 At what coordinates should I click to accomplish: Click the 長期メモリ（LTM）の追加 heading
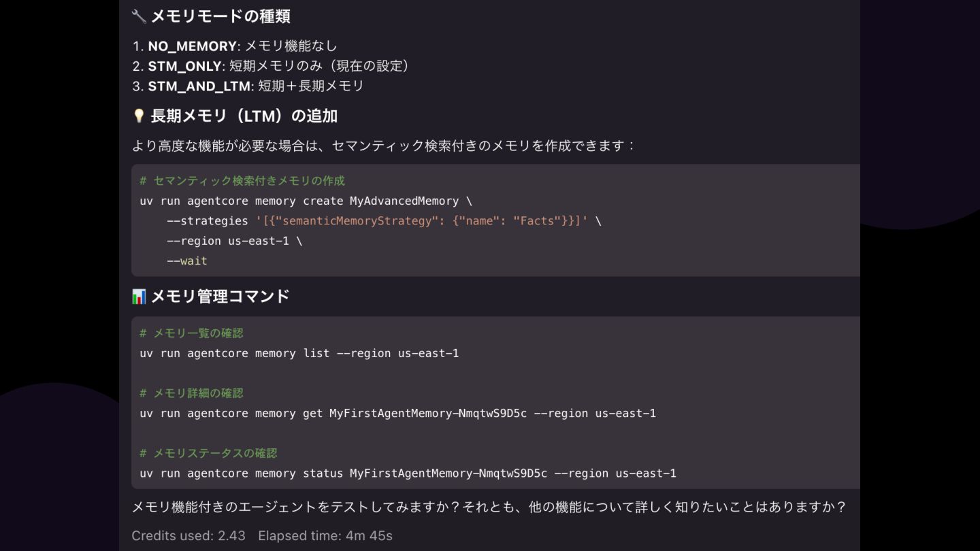click(244, 116)
